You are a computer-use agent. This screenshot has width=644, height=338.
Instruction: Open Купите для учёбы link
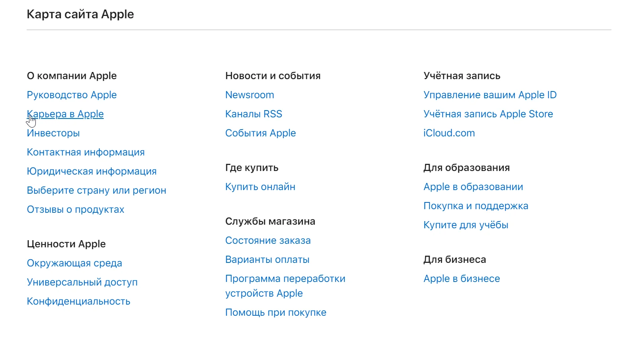pyautogui.click(x=466, y=225)
